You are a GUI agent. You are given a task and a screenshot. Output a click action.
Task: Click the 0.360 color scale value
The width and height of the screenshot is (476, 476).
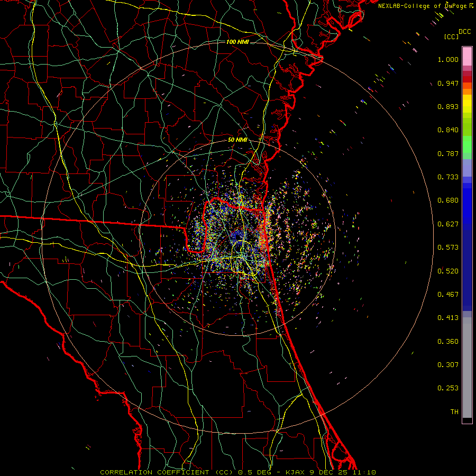tap(448, 342)
